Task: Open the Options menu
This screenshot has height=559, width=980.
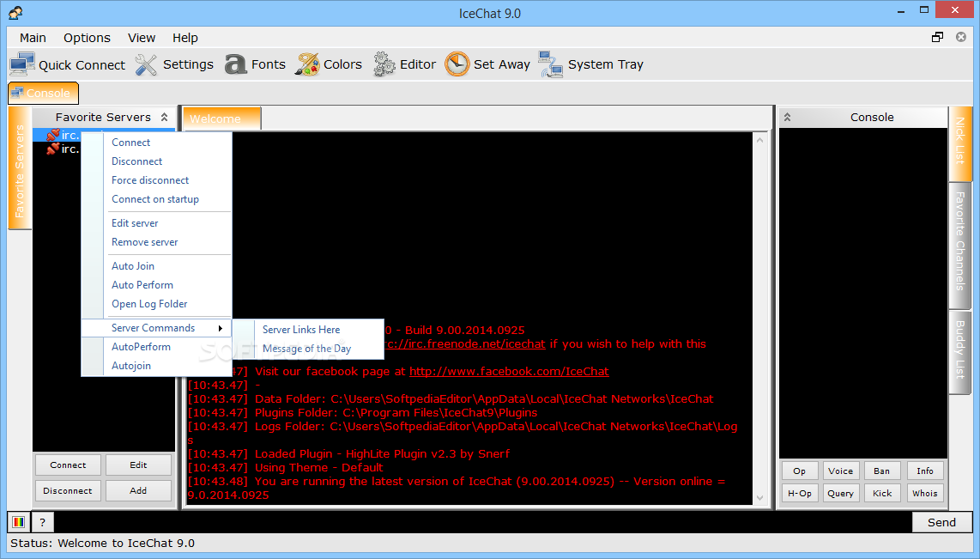Action: [x=87, y=38]
